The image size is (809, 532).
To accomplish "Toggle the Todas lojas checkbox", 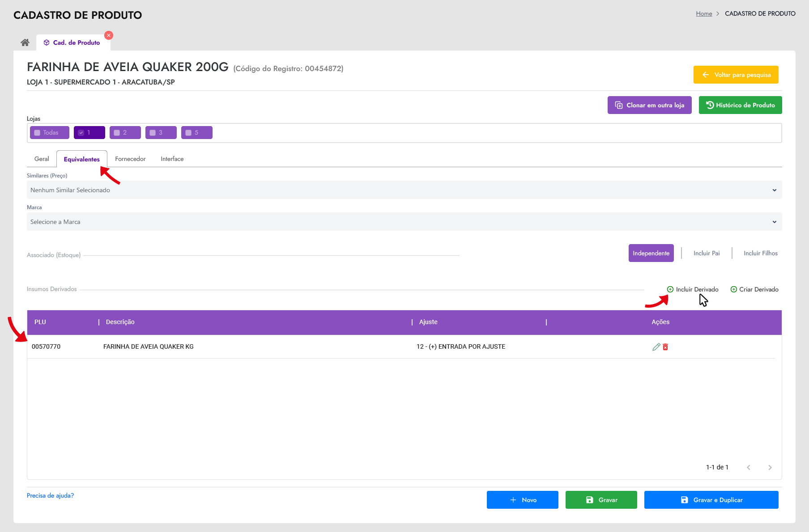I will (38, 133).
